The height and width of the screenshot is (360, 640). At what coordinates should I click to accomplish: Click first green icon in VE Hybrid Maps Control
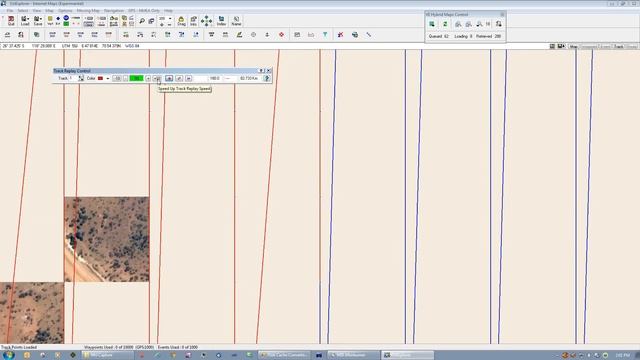(x=432, y=24)
